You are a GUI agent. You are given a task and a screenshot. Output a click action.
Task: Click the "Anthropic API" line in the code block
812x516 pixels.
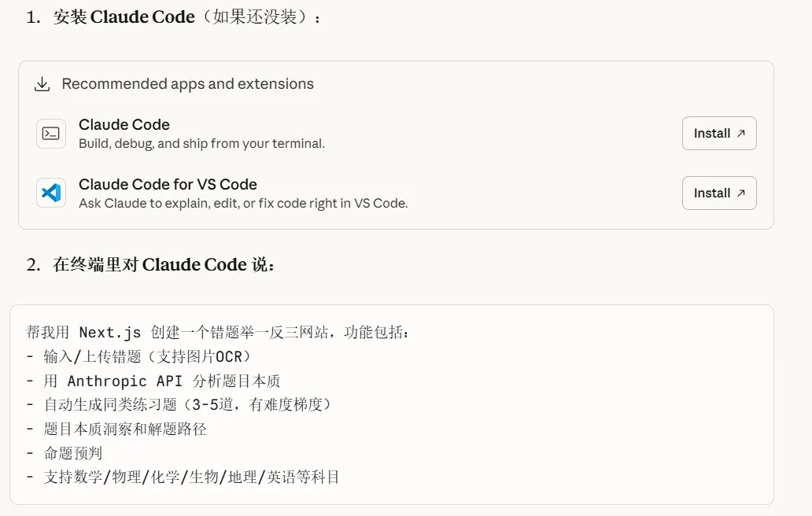click(163, 381)
